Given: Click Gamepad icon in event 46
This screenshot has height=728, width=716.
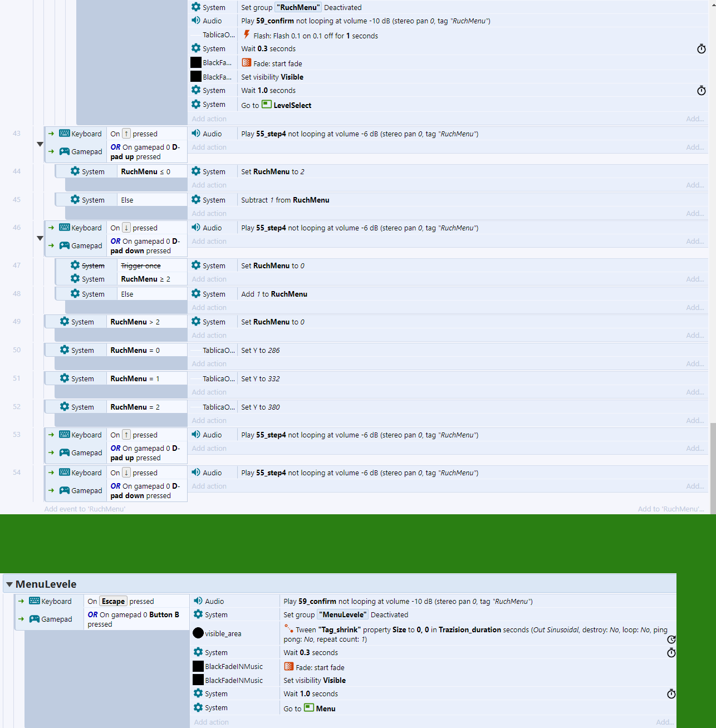Looking at the screenshot, I should tap(65, 245).
